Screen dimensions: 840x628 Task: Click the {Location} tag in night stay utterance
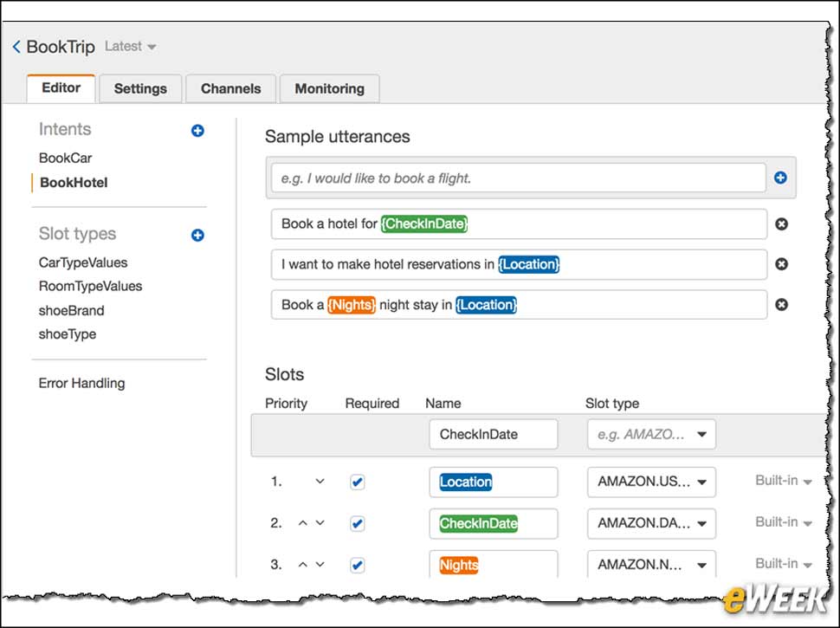coord(487,305)
